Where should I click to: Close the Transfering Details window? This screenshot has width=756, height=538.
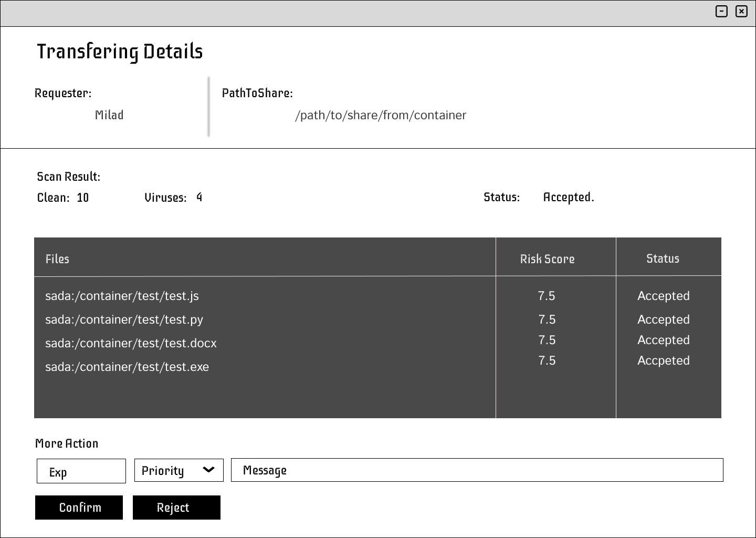(741, 11)
